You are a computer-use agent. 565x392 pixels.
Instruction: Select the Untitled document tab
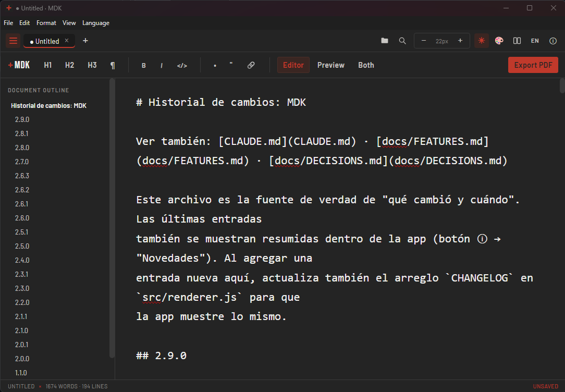50,41
